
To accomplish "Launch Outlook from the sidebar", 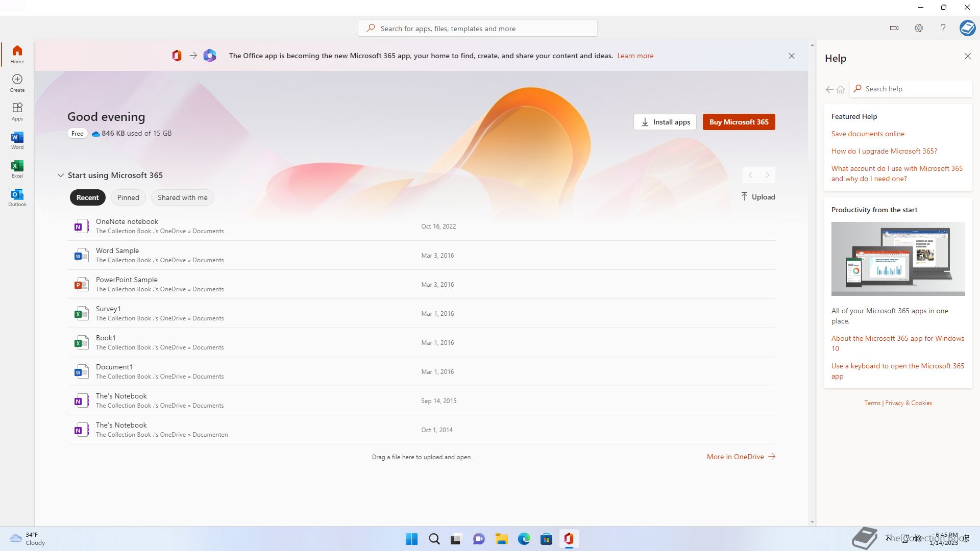I will pyautogui.click(x=17, y=197).
